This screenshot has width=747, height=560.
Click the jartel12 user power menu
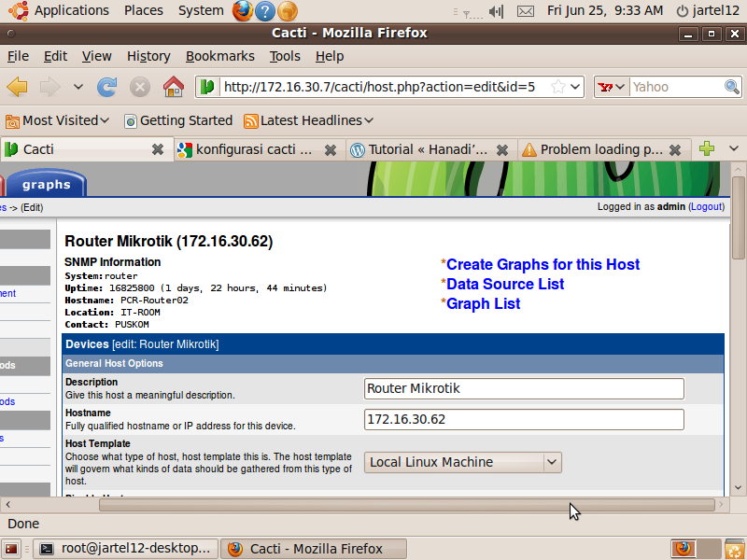tap(708, 10)
